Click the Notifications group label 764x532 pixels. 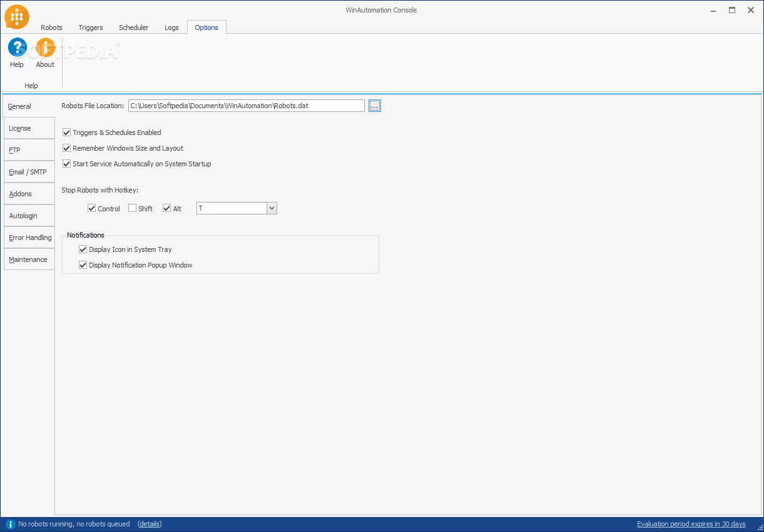[86, 235]
